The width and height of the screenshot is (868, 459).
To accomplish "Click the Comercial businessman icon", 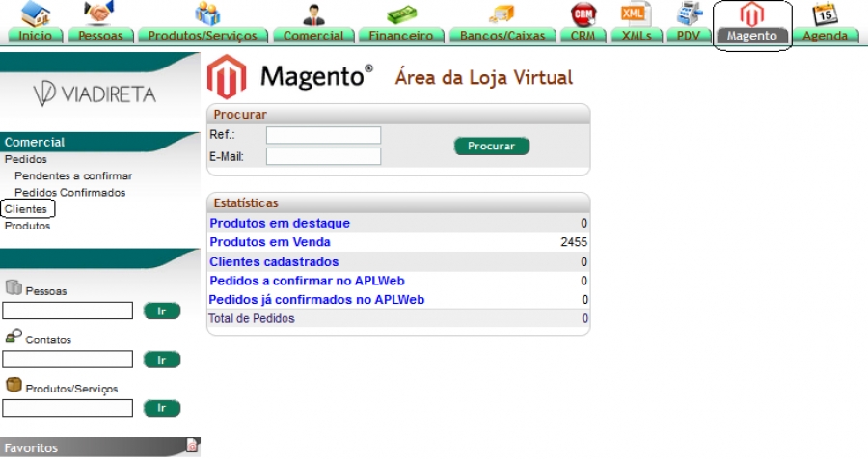I will pos(313,14).
